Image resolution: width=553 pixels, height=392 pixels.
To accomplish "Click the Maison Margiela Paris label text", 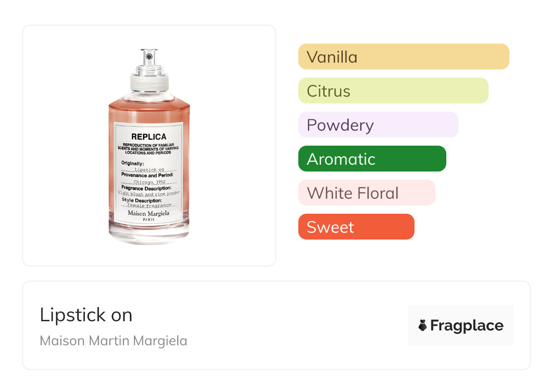I will tap(148, 215).
